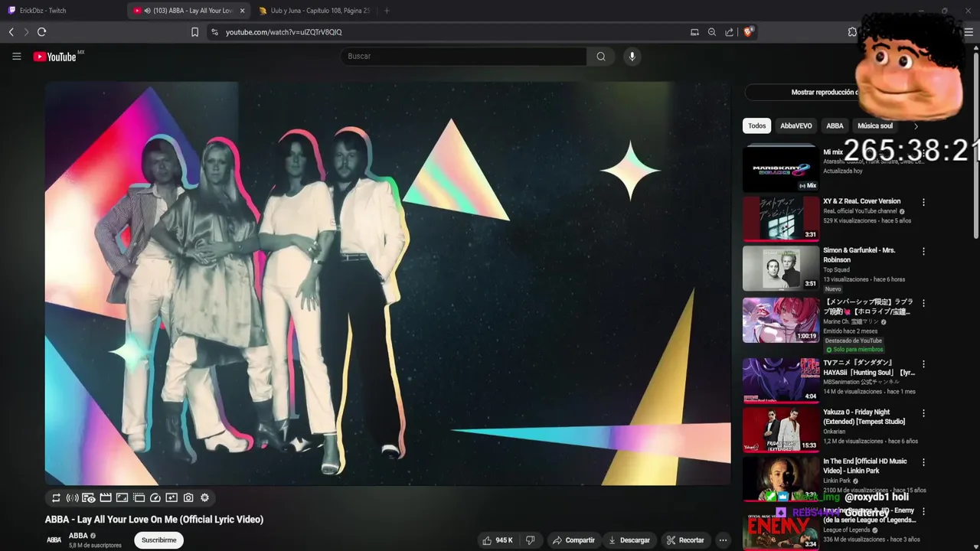Open enhancer settings gear below the player
This screenshot has height=551, width=980.
pos(204,497)
